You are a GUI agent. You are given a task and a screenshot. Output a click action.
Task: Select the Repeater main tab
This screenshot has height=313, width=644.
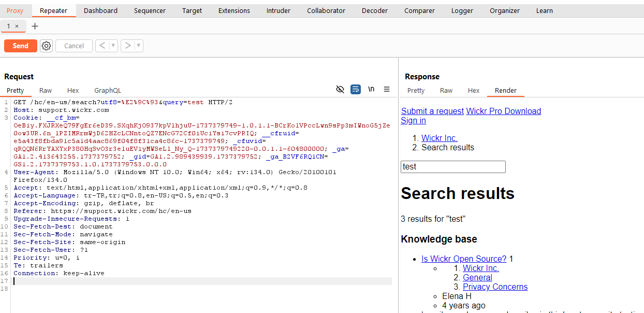pyautogui.click(x=53, y=10)
